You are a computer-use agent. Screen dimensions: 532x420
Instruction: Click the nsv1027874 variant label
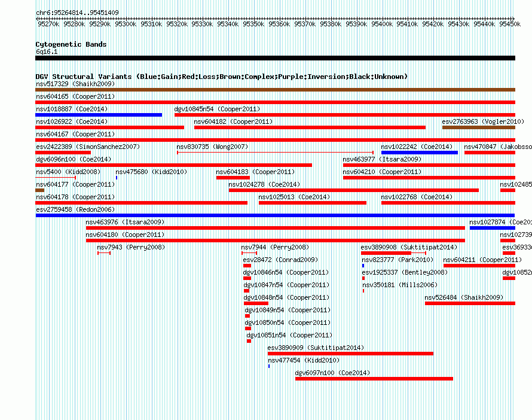click(x=500, y=222)
